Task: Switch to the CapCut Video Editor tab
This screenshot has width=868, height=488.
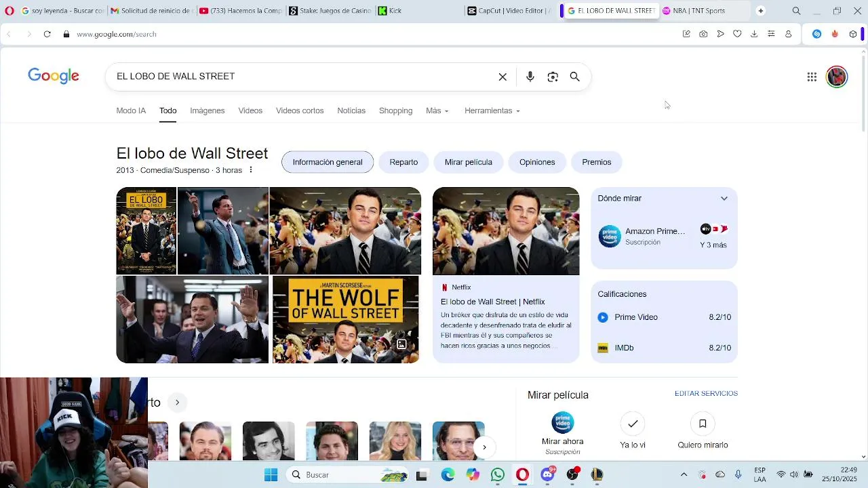Action: click(x=509, y=11)
